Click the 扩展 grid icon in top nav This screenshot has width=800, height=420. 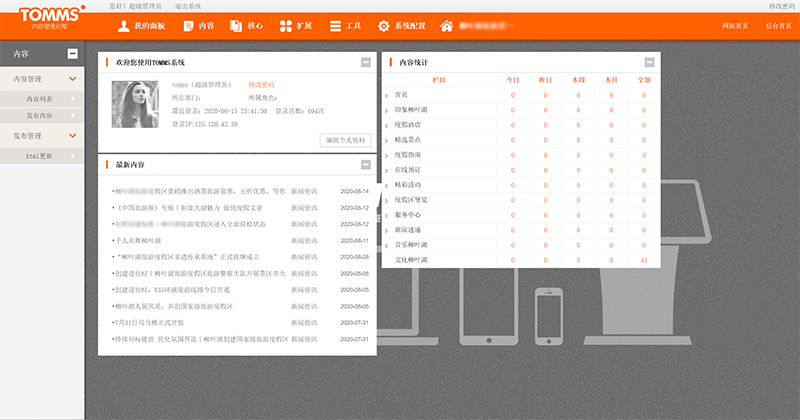(x=286, y=26)
